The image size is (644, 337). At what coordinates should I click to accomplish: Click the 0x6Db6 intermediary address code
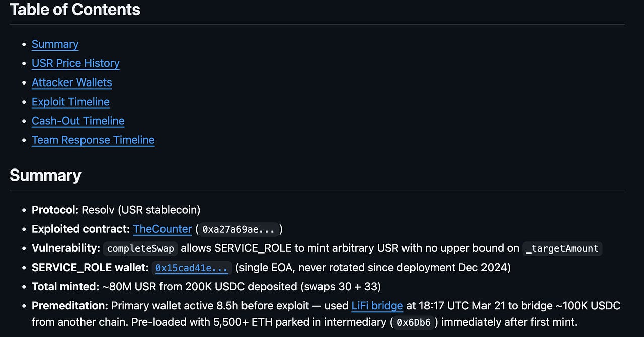[x=414, y=322]
